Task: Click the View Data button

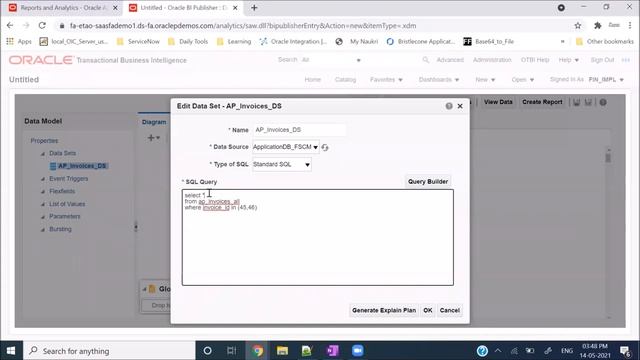Action: (498, 102)
